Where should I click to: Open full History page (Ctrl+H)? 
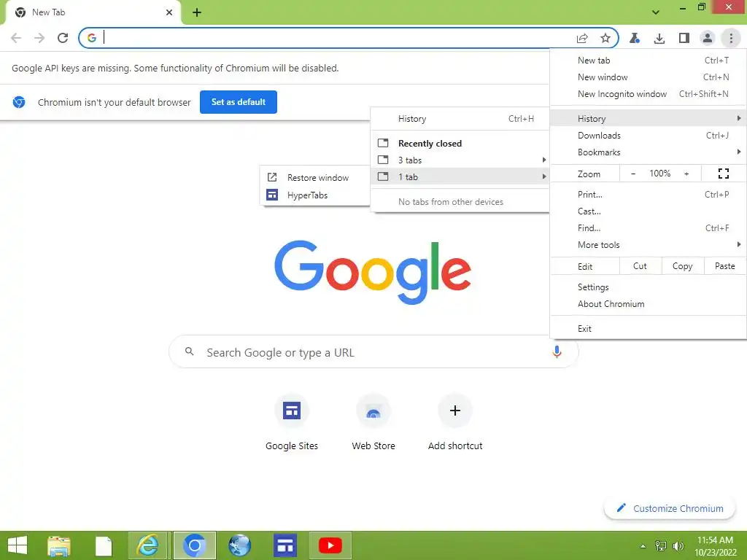click(460, 119)
